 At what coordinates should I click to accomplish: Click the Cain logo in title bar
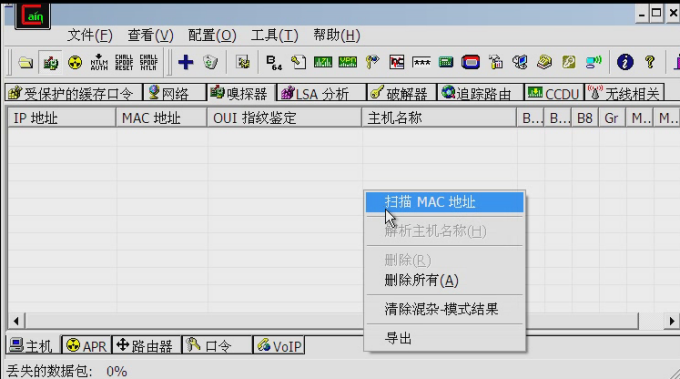[x=33, y=16]
